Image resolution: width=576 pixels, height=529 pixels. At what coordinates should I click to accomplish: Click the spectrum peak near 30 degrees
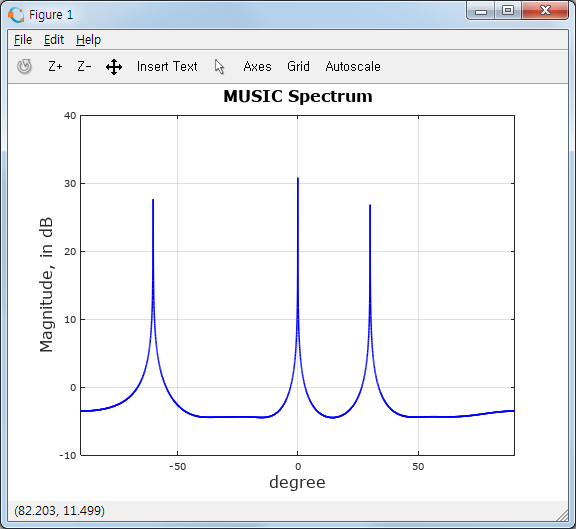click(x=370, y=206)
